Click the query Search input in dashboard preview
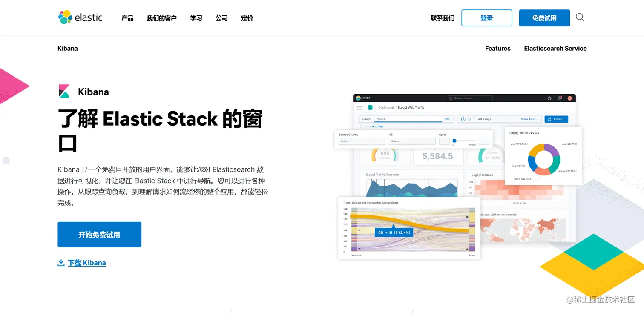 click(x=409, y=119)
